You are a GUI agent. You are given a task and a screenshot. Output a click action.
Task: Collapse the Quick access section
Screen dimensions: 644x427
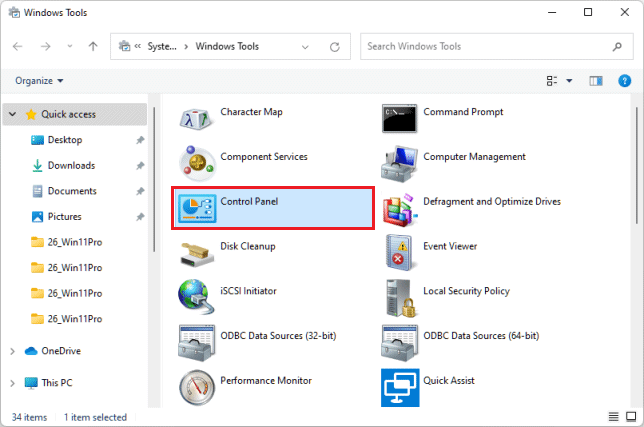coord(12,114)
